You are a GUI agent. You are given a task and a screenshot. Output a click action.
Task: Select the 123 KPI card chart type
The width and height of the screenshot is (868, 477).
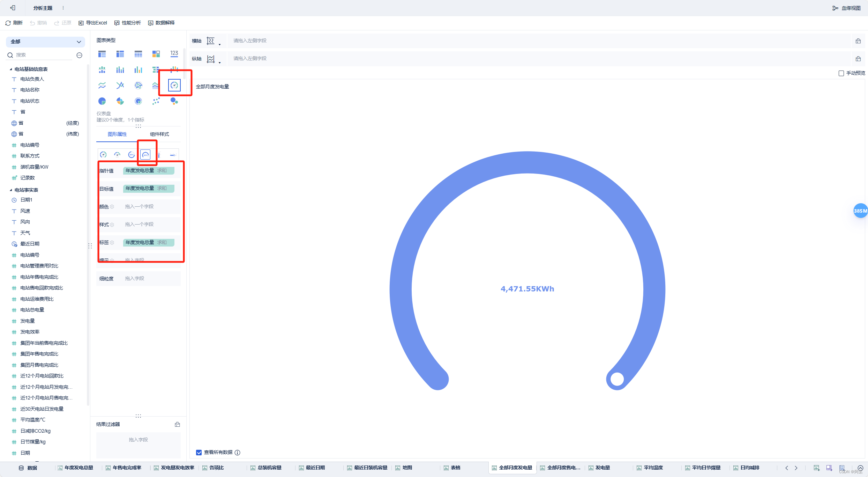(174, 53)
